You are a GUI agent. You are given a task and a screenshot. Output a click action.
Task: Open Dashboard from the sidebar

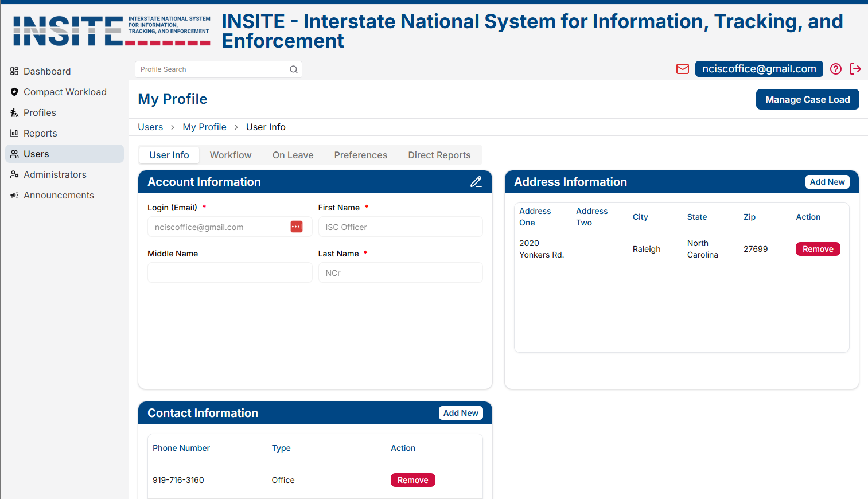click(x=65, y=71)
